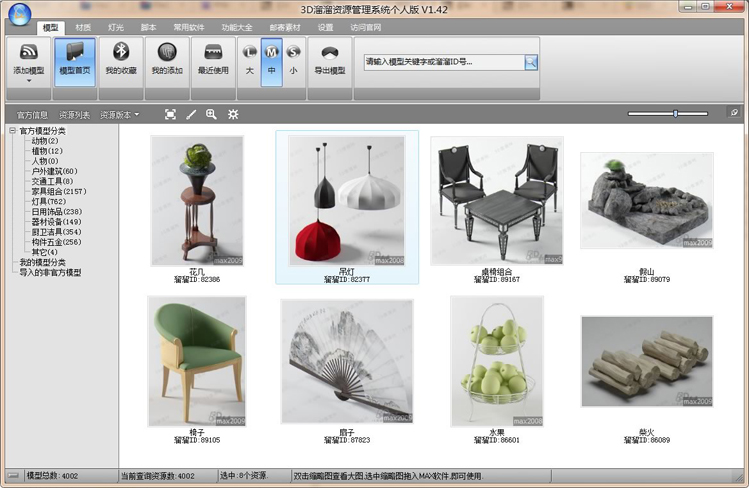
Task: Select the 柴火 firewood thumbnail
Action: point(647,361)
